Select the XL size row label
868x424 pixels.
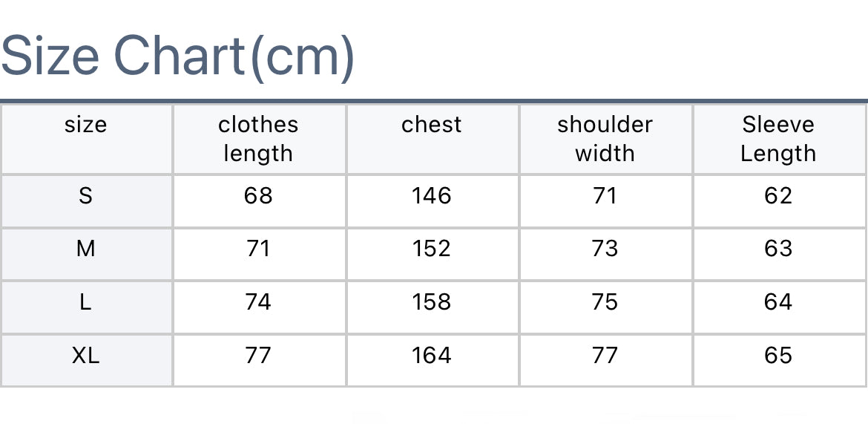tap(86, 355)
